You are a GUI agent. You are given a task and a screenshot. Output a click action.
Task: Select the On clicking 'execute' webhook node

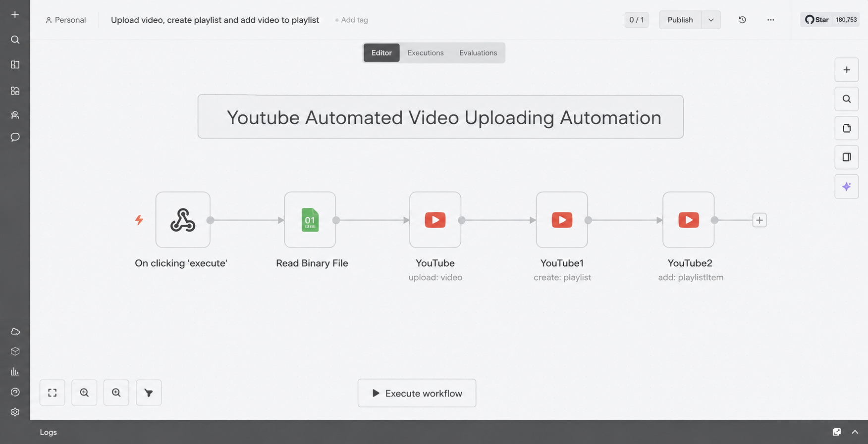[x=183, y=220]
